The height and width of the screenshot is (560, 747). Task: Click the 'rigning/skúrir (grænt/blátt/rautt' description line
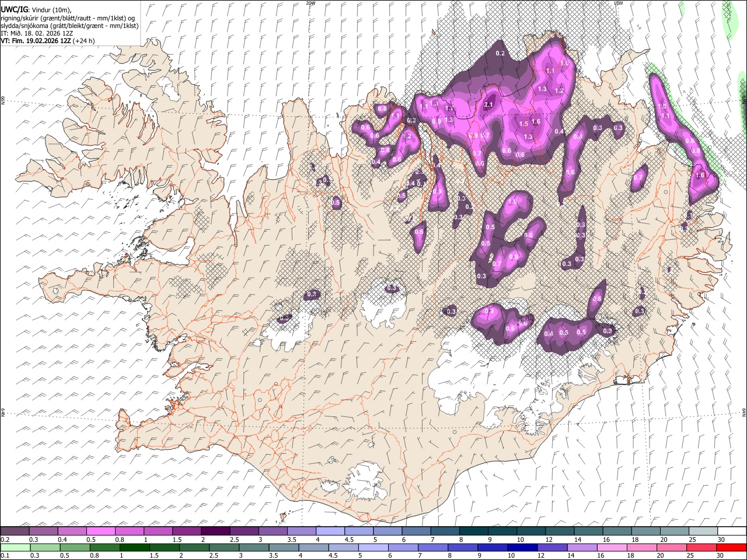[68, 17]
